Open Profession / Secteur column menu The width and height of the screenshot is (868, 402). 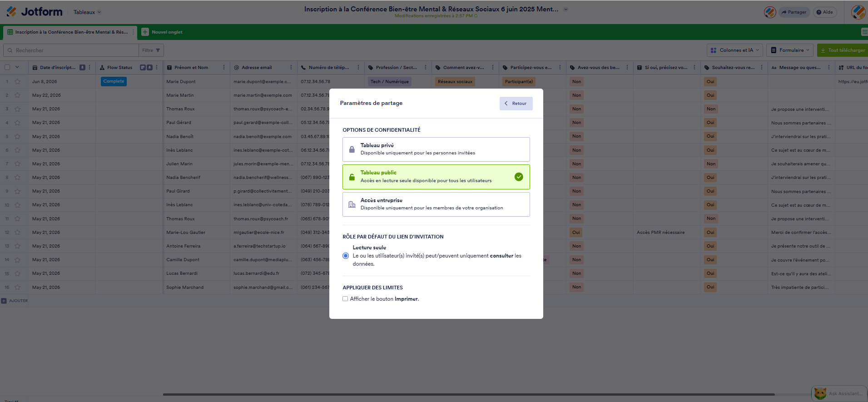[426, 68]
